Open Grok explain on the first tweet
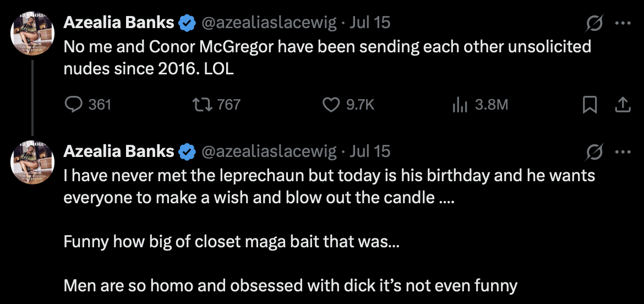Viewport: 644px width, 304px height. click(595, 23)
